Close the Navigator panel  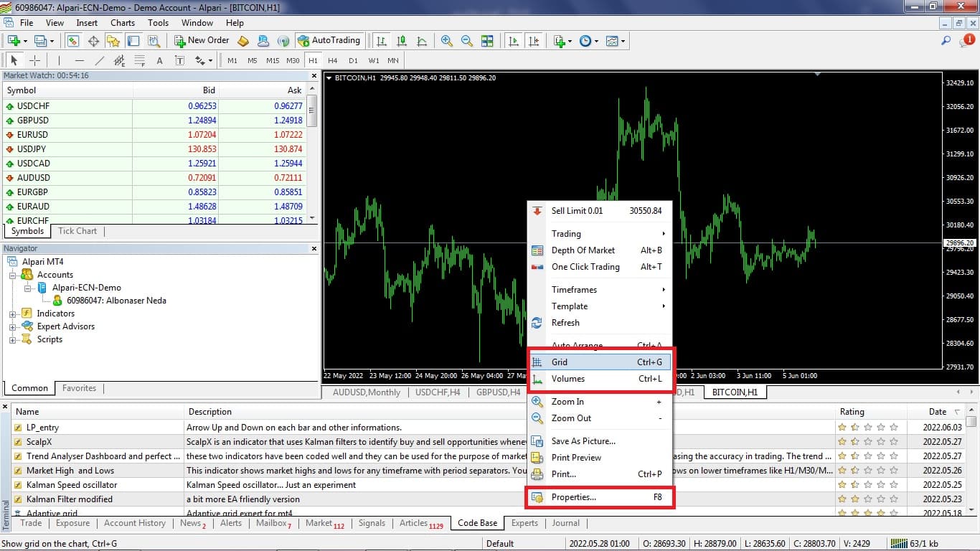click(314, 248)
